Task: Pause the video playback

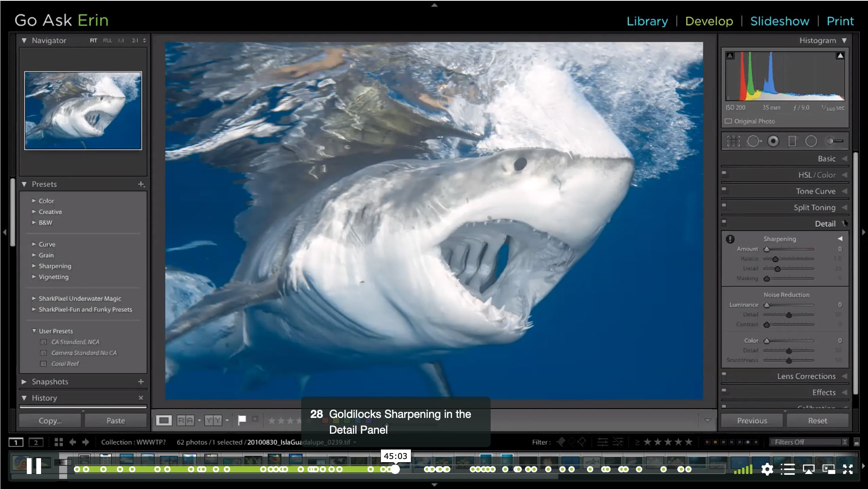Action: tap(34, 466)
